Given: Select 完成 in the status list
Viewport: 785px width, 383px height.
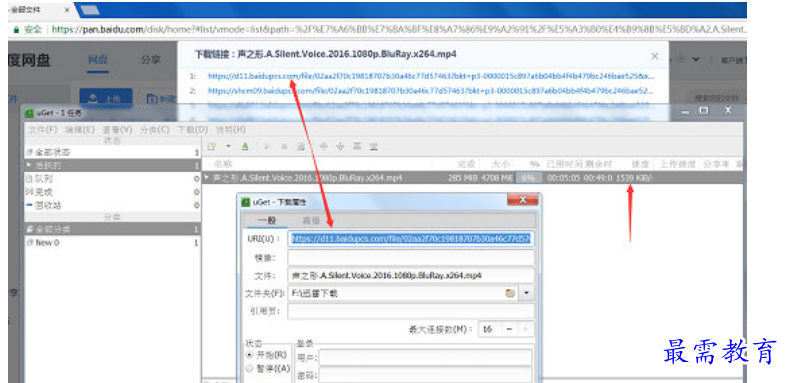Looking at the screenshot, I should click(112, 192).
